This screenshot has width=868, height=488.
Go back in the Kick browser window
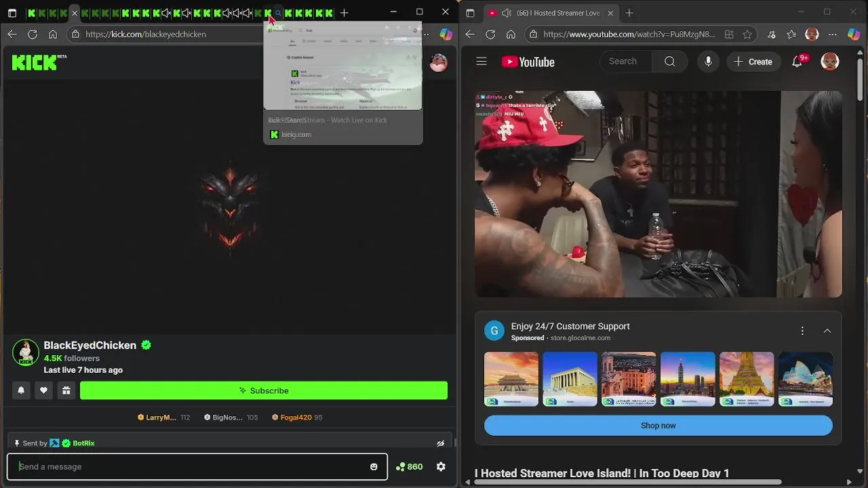[x=12, y=34]
